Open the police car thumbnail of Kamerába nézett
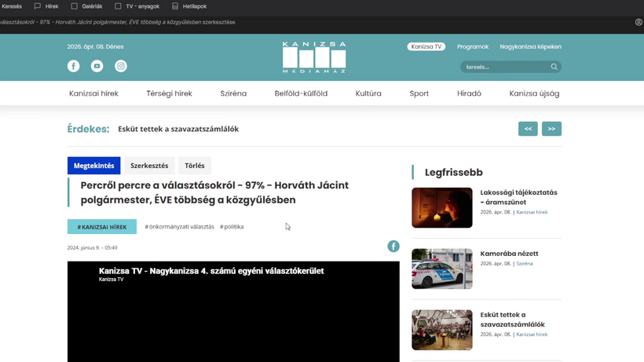 (442, 269)
